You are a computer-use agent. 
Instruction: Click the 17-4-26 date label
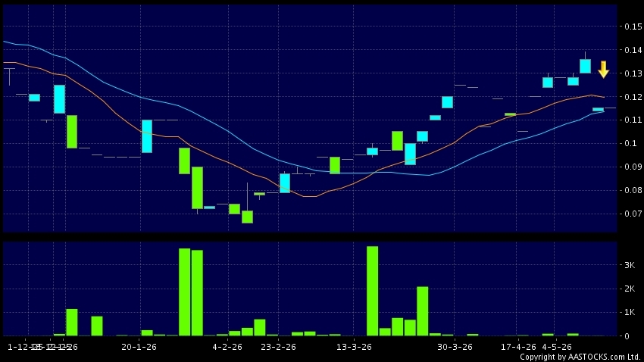click(x=518, y=347)
